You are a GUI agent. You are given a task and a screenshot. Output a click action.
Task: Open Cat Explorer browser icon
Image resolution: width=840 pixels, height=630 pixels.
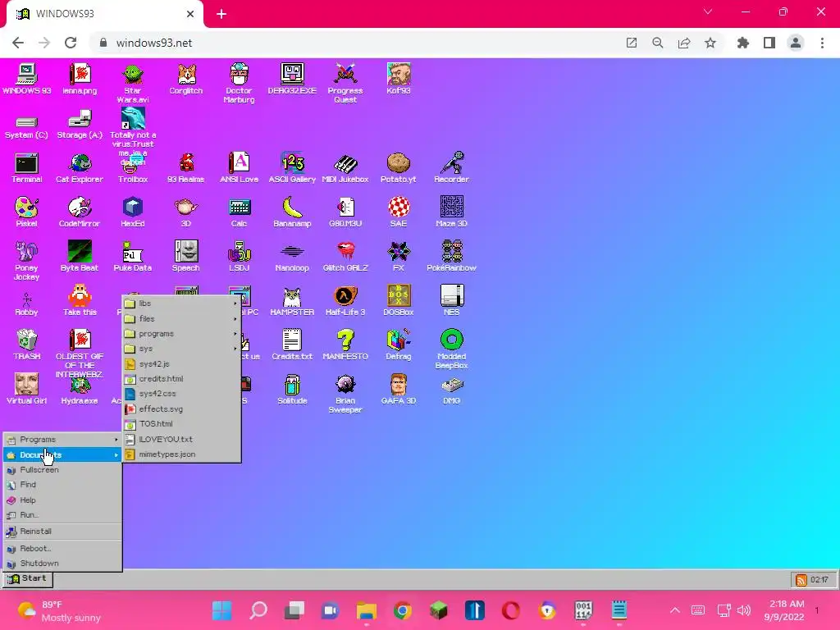coord(80,168)
